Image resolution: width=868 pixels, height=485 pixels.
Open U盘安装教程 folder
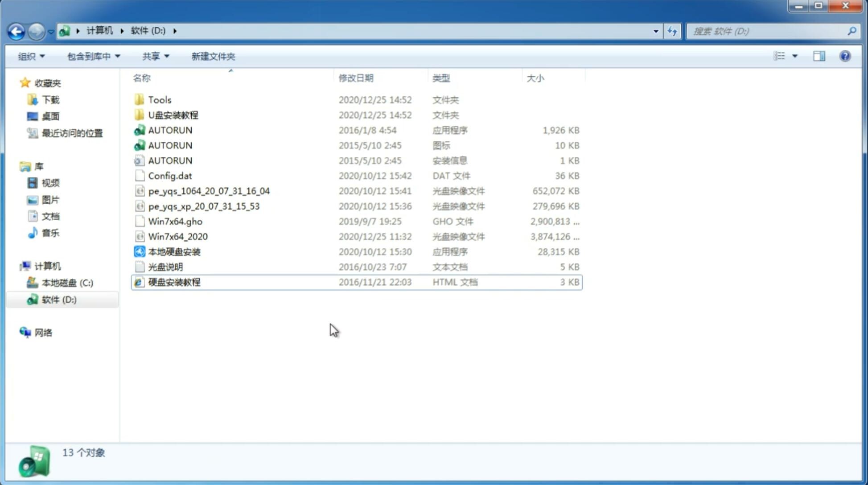click(173, 115)
